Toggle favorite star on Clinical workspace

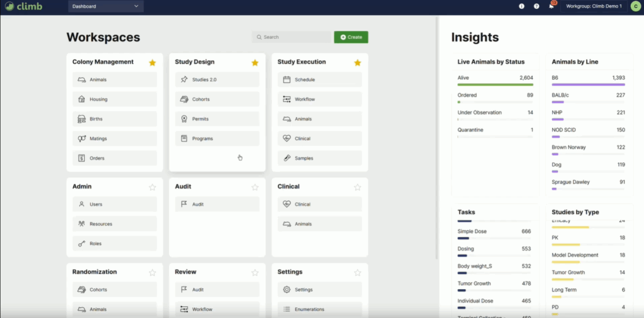click(357, 187)
